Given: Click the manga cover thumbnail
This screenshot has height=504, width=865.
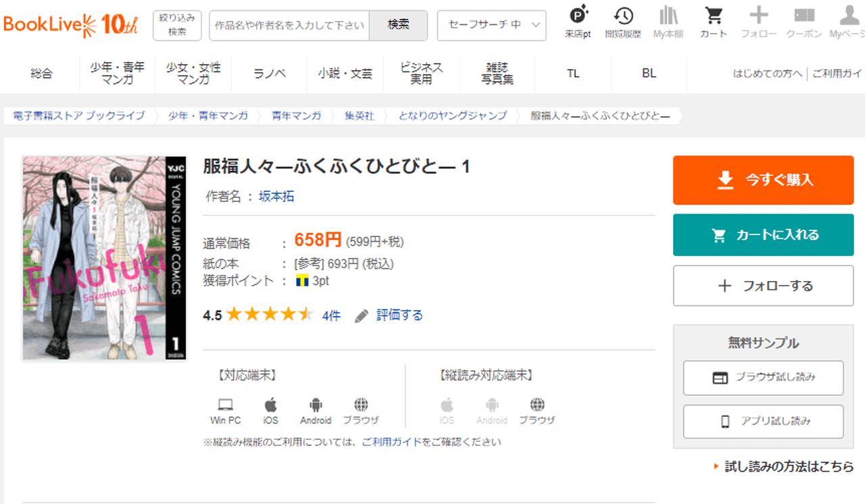Looking at the screenshot, I should coord(104,258).
